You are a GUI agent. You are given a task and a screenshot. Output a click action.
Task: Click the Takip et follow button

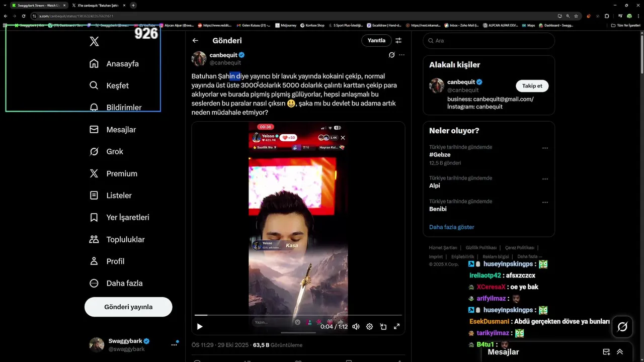tap(532, 86)
